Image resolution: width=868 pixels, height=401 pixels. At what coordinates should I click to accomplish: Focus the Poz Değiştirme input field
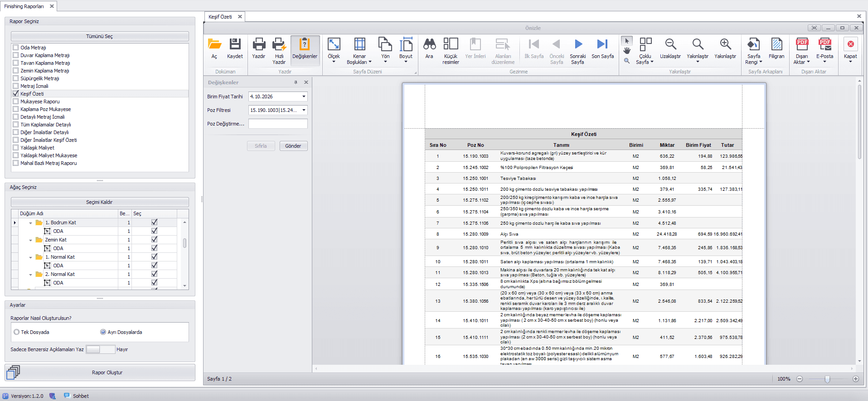(x=278, y=124)
